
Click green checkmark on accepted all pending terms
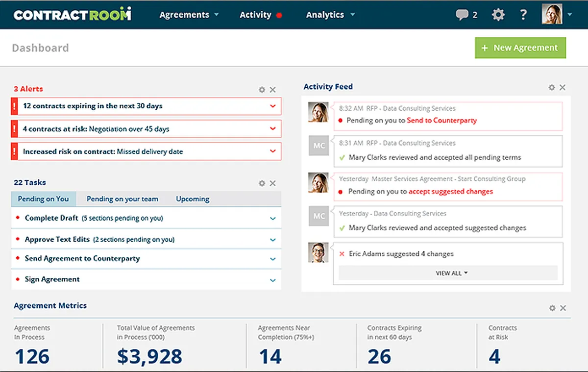pyautogui.click(x=342, y=157)
